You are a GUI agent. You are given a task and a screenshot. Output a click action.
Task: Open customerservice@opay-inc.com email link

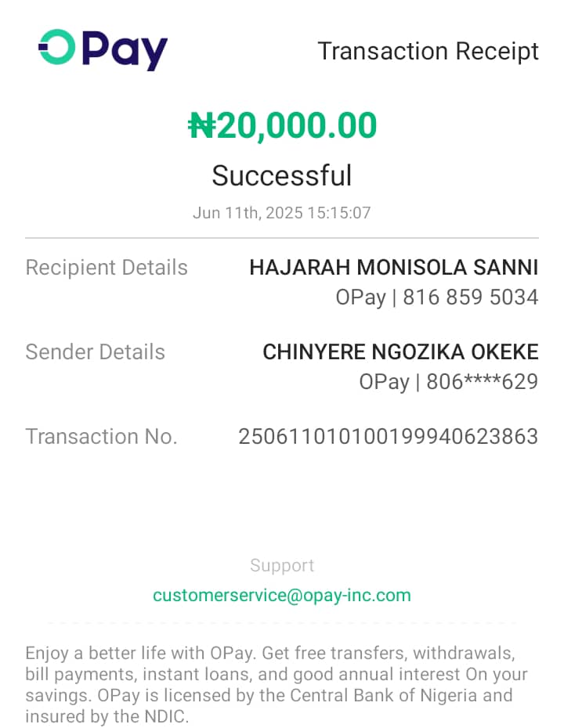(x=282, y=595)
